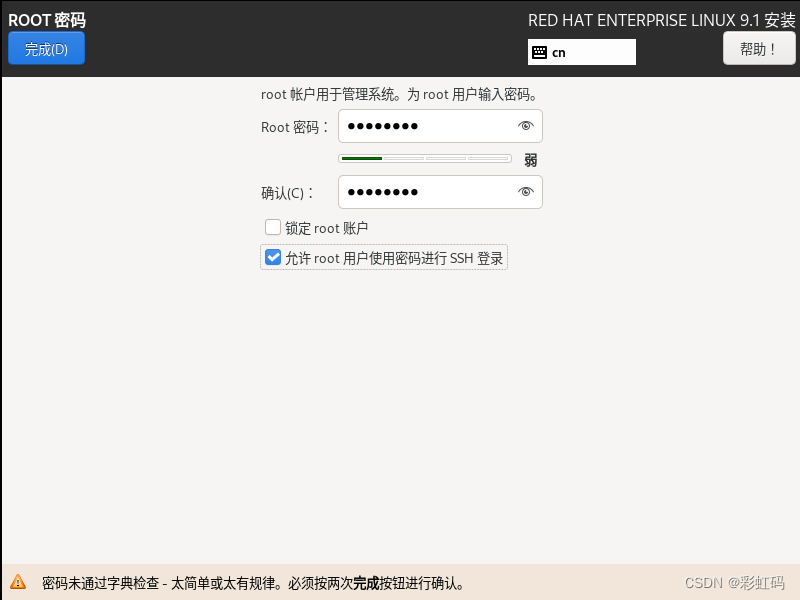Focus the Root 密码 password field

(440, 126)
